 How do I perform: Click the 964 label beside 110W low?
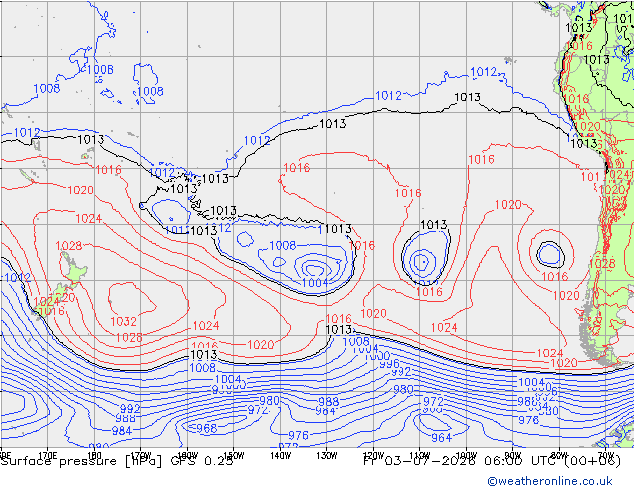pyautogui.click(x=441, y=437)
